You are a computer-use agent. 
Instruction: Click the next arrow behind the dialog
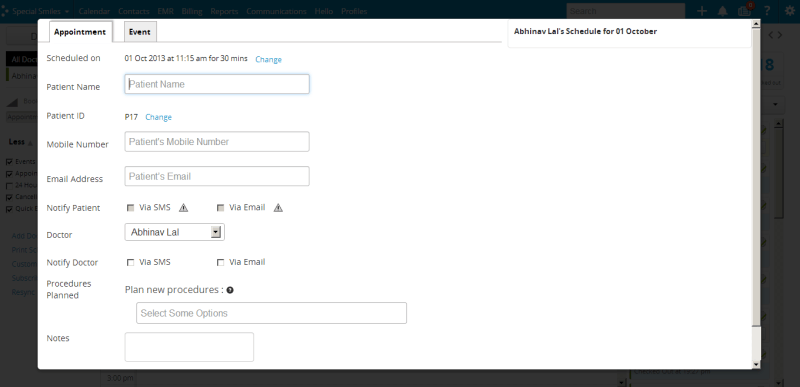(x=779, y=35)
